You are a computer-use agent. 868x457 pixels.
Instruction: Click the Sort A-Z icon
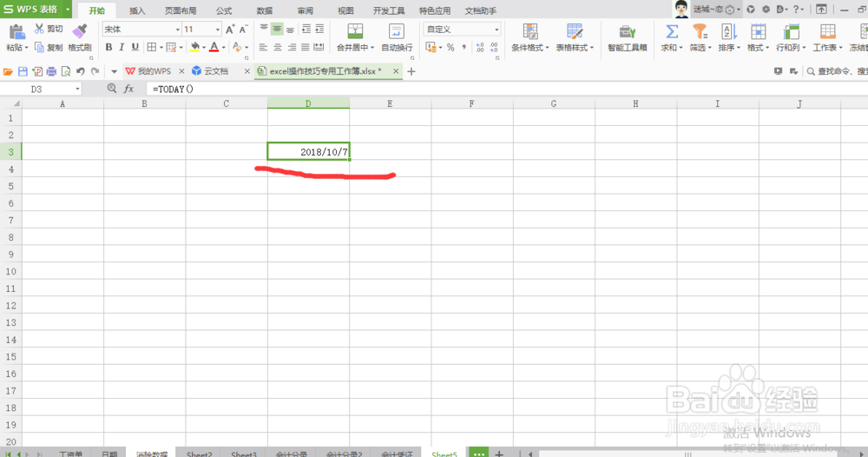click(729, 32)
